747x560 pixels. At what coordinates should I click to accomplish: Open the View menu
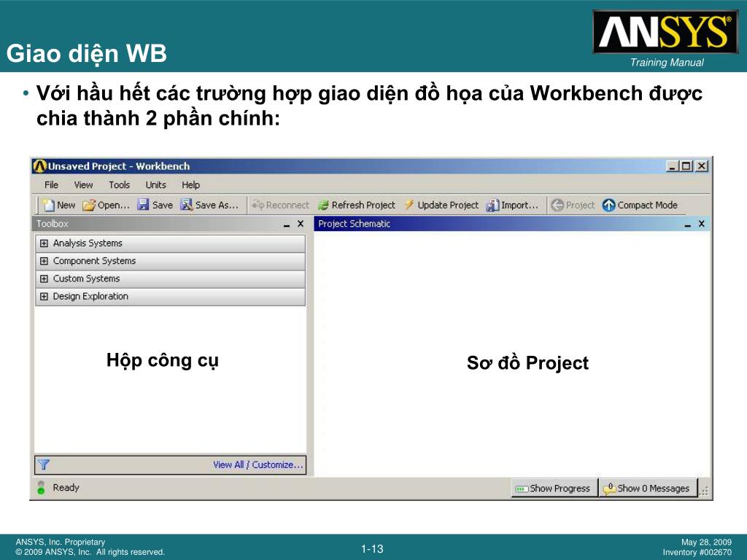tap(83, 184)
